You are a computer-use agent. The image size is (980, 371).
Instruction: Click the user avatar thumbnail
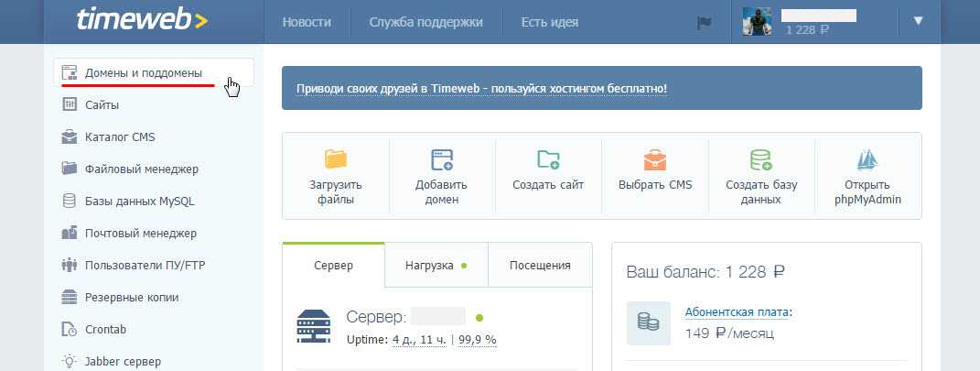point(757,22)
